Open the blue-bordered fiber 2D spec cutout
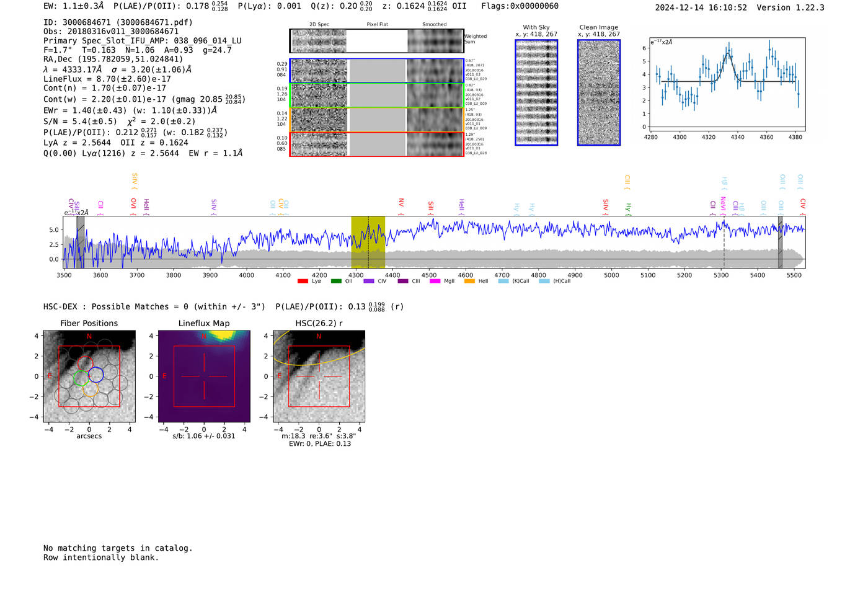868x591 pixels. coord(319,71)
